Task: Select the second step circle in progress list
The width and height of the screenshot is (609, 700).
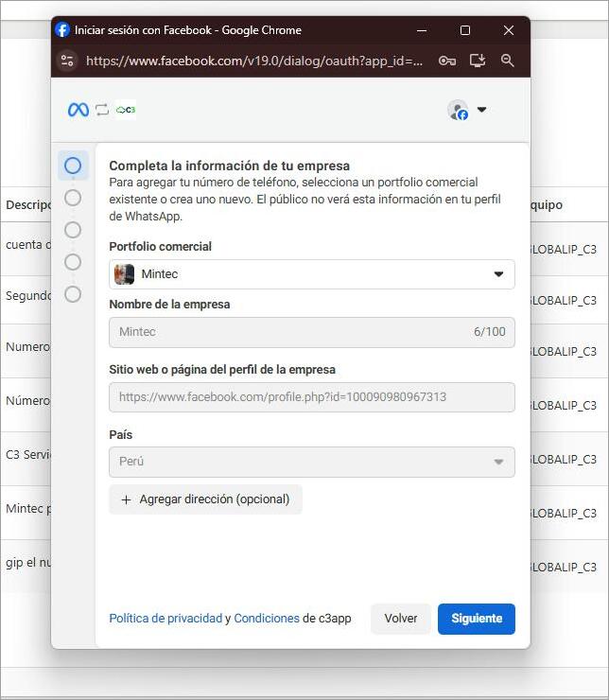Action: tap(73, 198)
